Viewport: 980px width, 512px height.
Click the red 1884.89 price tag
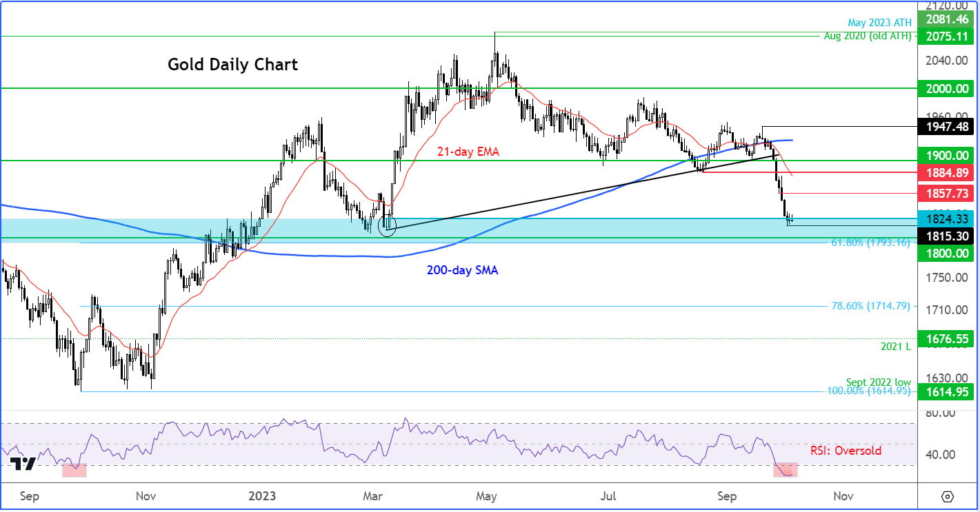coord(945,172)
